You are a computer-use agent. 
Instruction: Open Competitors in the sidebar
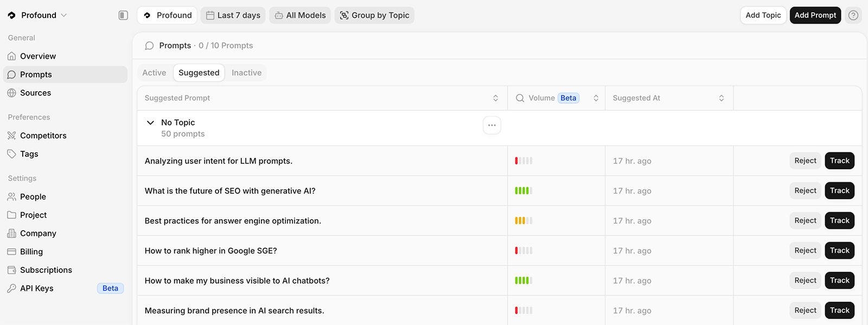coord(65,136)
